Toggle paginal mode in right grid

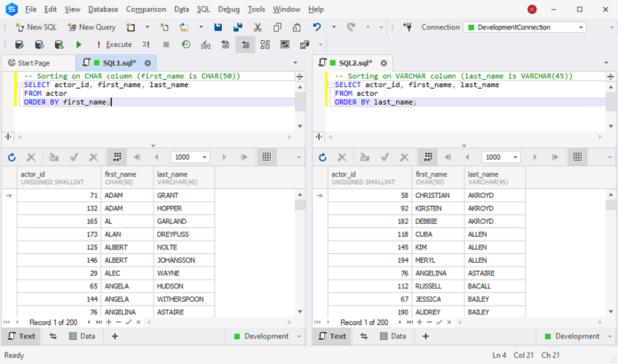pos(428,157)
